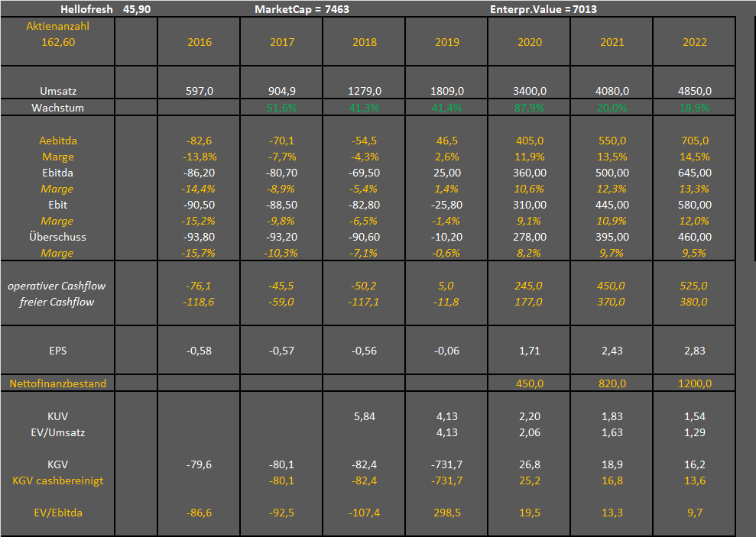Click the Ebit row label
This screenshot has height=537, width=756.
point(58,205)
